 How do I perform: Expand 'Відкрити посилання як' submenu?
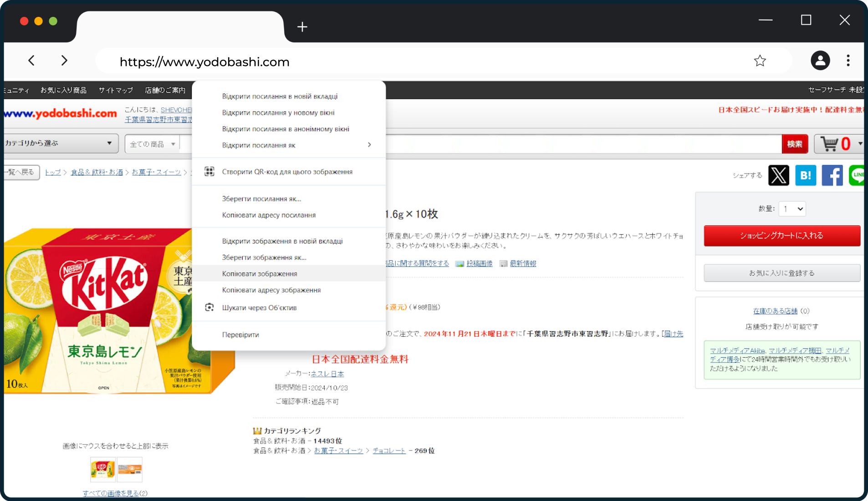coord(289,145)
